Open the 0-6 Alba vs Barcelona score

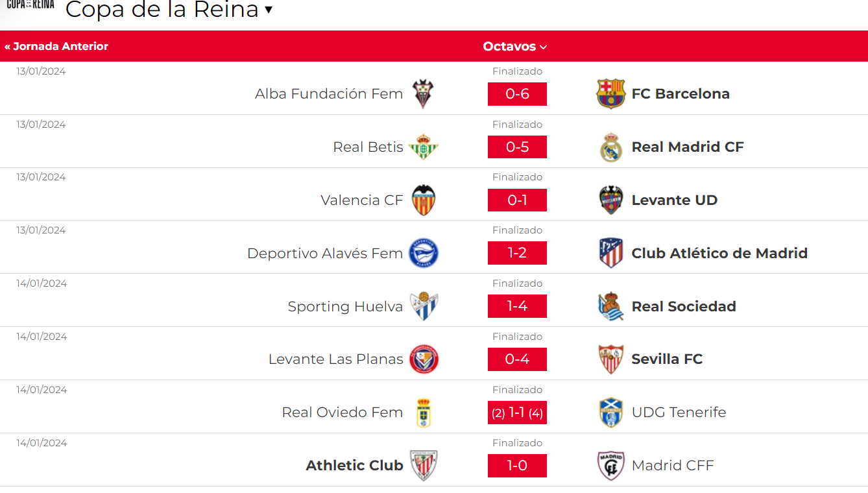pyautogui.click(x=517, y=94)
